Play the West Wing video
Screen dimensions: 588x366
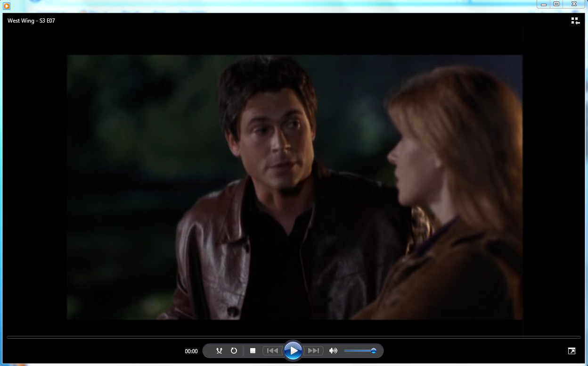[293, 350]
